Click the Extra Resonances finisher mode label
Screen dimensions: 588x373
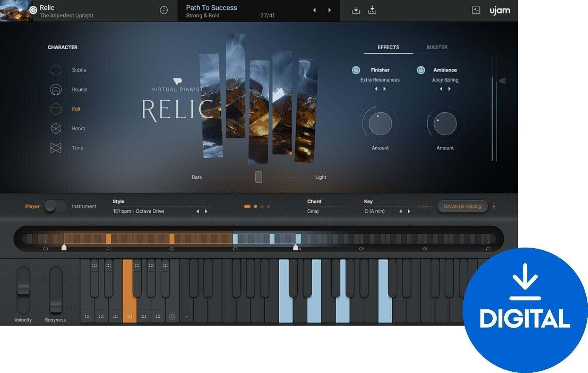pyautogui.click(x=380, y=80)
